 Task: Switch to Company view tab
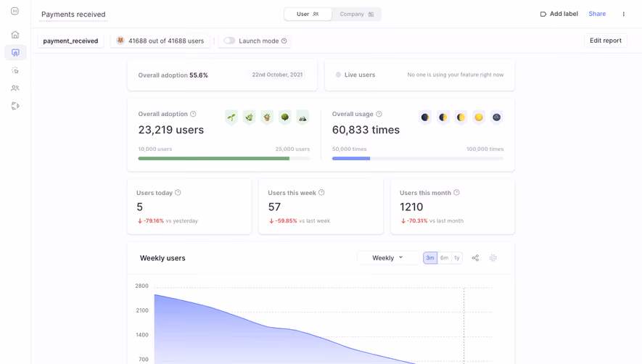(x=357, y=14)
